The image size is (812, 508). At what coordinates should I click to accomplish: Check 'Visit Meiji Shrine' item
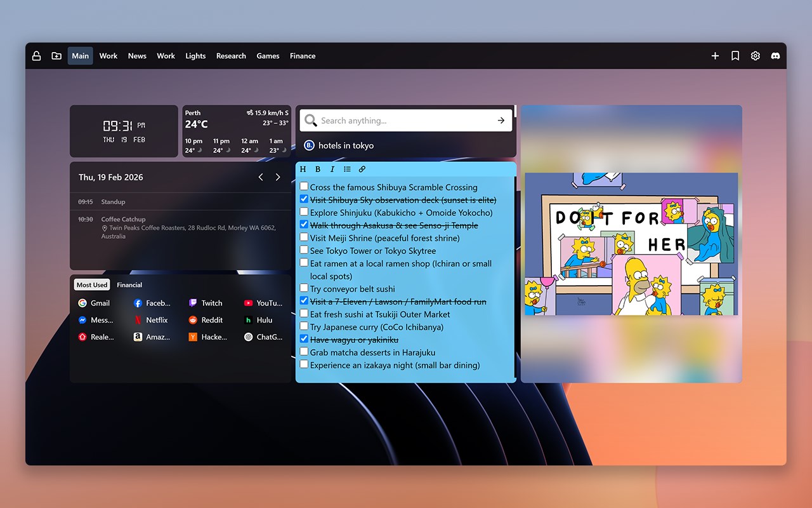[x=304, y=237]
